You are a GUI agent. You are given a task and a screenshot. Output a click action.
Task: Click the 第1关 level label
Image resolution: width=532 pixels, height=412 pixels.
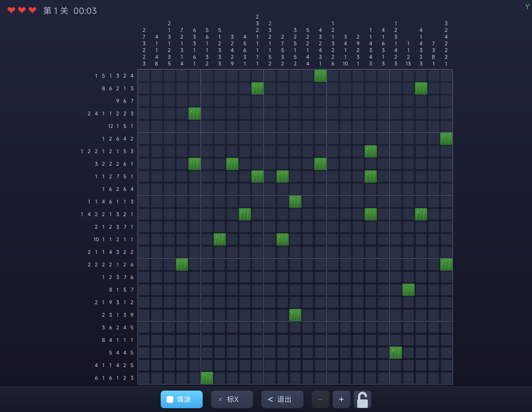(x=56, y=11)
